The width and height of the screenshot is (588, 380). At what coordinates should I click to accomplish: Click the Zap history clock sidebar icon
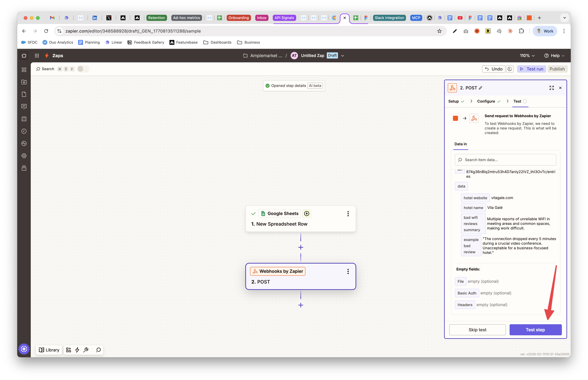click(x=24, y=131)
